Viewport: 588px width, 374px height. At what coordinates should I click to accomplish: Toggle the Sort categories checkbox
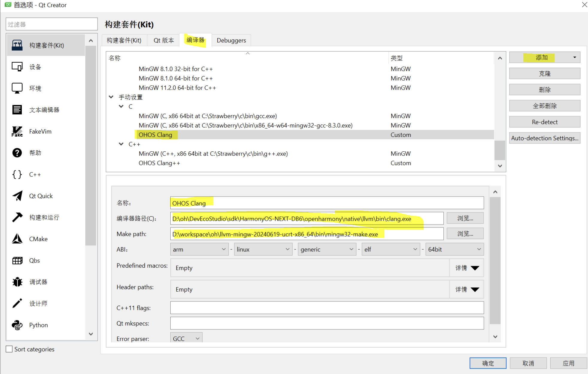(9, 349)
